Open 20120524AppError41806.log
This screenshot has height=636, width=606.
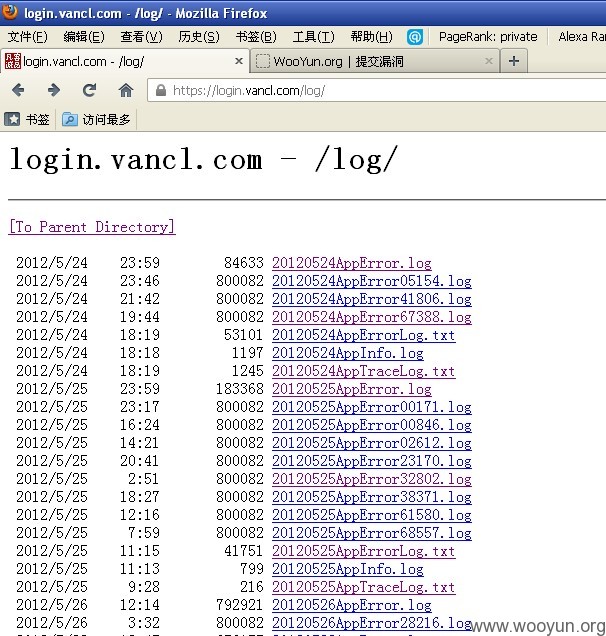(x=372, y=299)
